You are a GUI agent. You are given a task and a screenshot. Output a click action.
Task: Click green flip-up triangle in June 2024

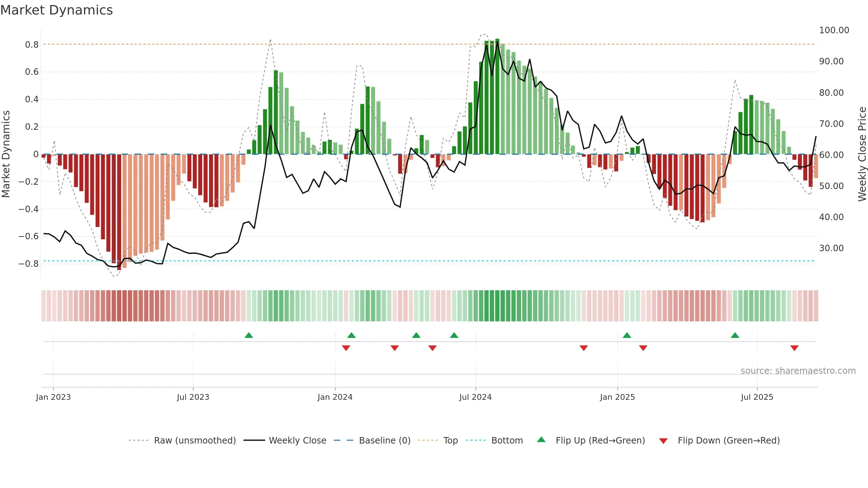[x=454, y=335]
